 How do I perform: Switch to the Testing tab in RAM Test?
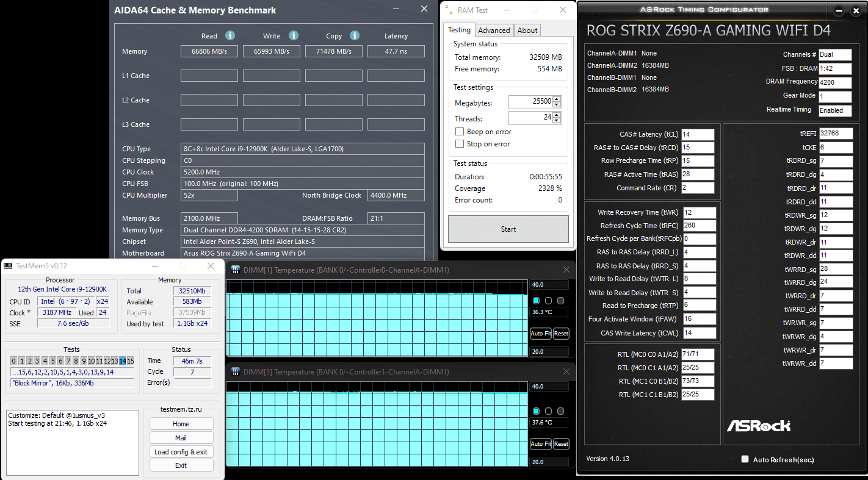click(459, 30)
